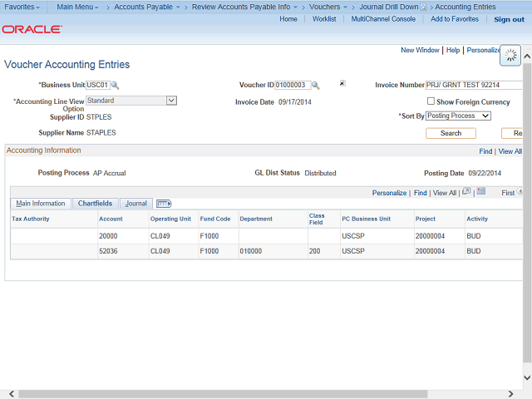The width and height of the screenshot is (532, 399).
Task: Click the Zoom grid popup icon
Action: click(466, 191)
